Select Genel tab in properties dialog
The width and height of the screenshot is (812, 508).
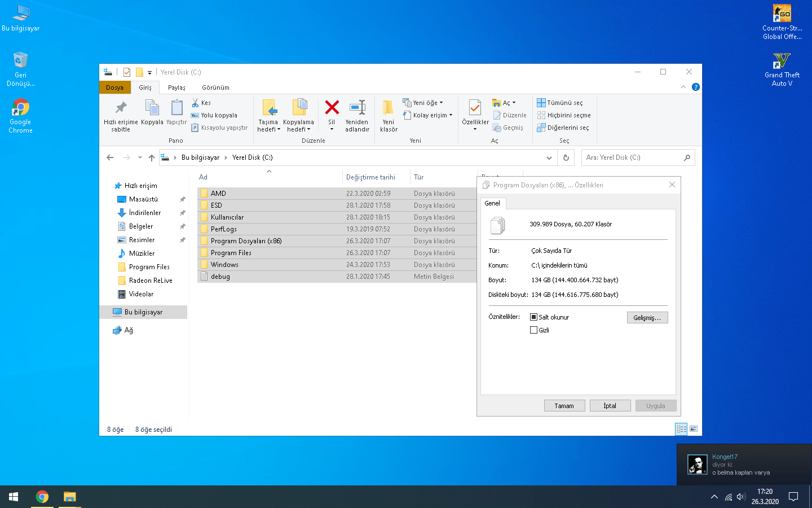492,203
